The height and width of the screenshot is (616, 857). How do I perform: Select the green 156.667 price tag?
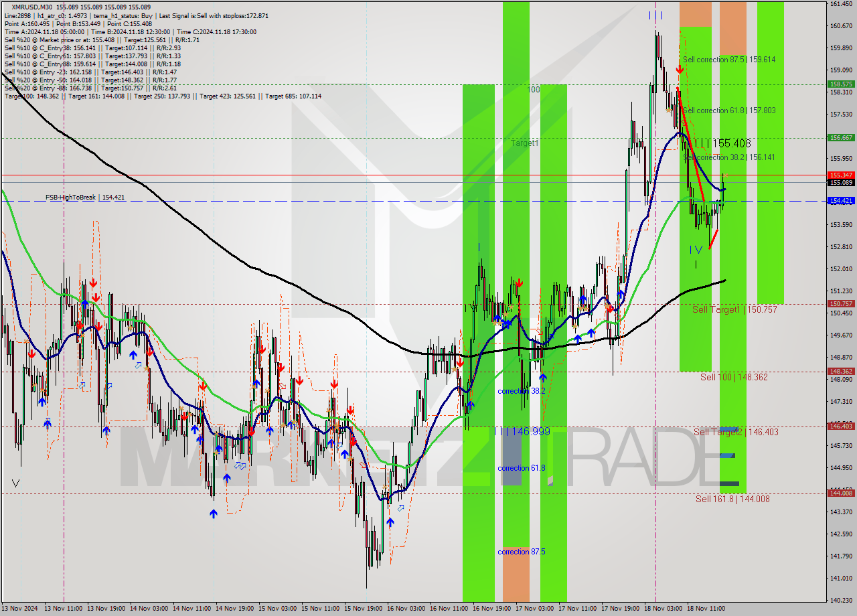841,137
